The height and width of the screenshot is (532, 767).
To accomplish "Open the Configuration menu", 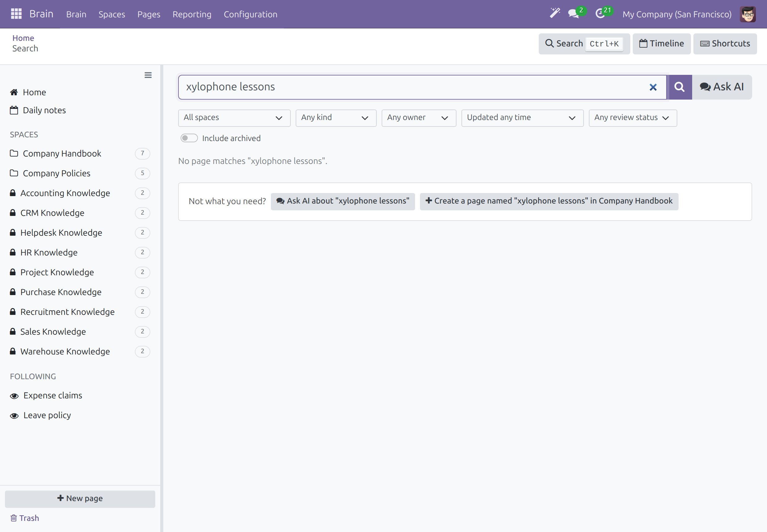I will tap(250, 14).
